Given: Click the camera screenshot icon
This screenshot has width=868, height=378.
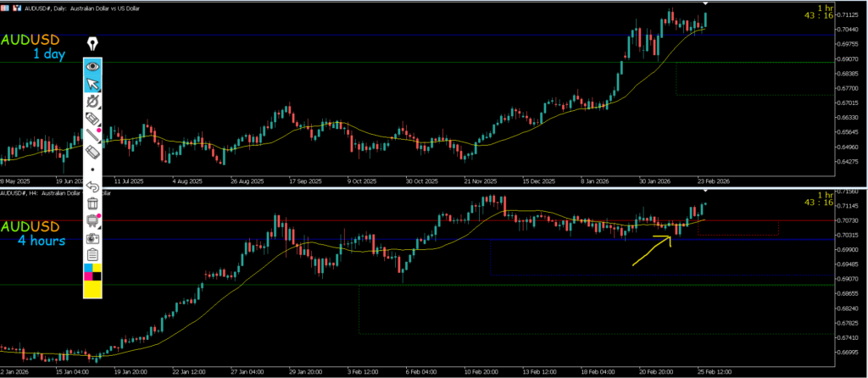Looking at the screenshot, I should [x=92, y=237].
